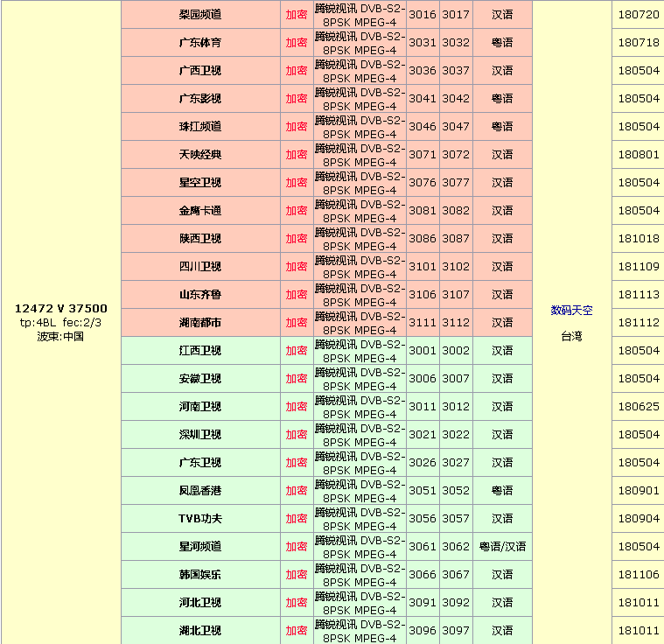Click the 波束:中国 beam text
Viewport: 664px width, 644px height.
60,336
